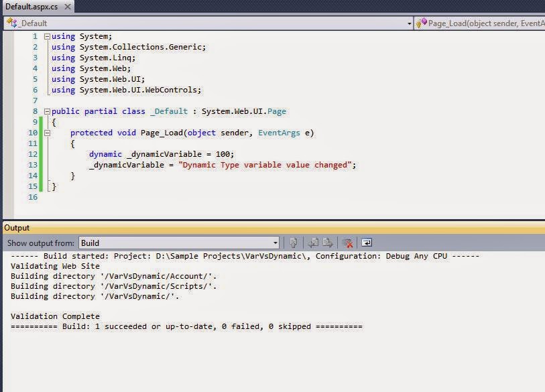Collapse the using directives region
Viewport: 545px width, 392px height.
(x=47, y=36)
